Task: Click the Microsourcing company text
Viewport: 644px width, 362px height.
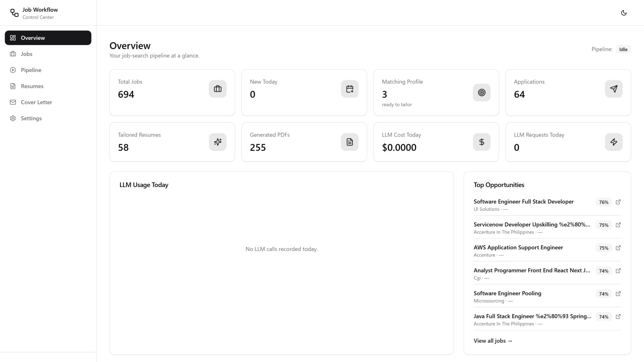Action: point(489,301)
